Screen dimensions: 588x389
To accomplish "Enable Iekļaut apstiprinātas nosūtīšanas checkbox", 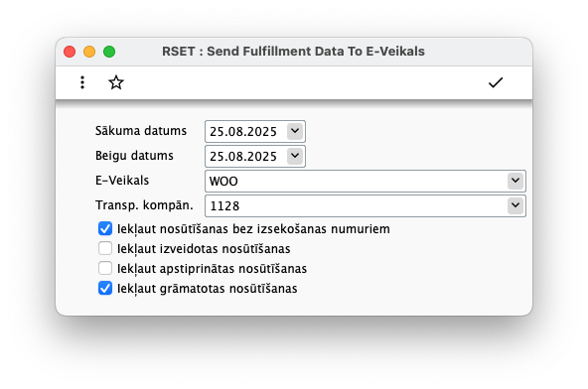I will [105, 268].
